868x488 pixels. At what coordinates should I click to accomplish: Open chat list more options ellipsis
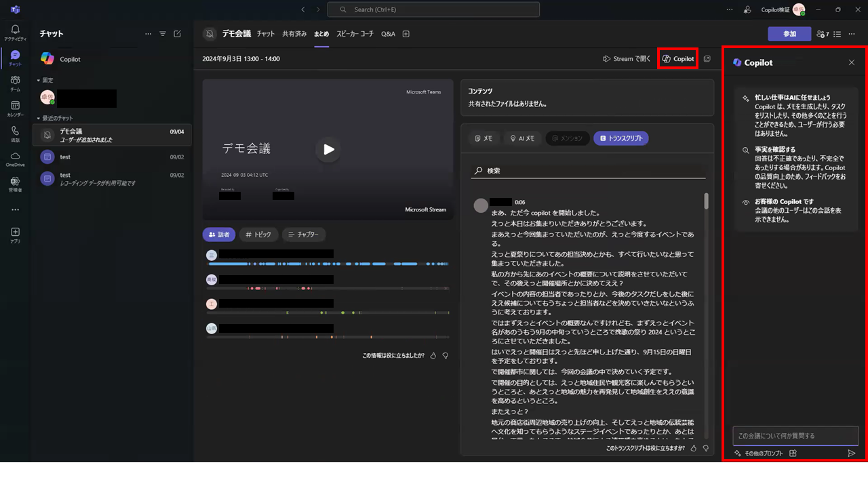pos(148,33)
